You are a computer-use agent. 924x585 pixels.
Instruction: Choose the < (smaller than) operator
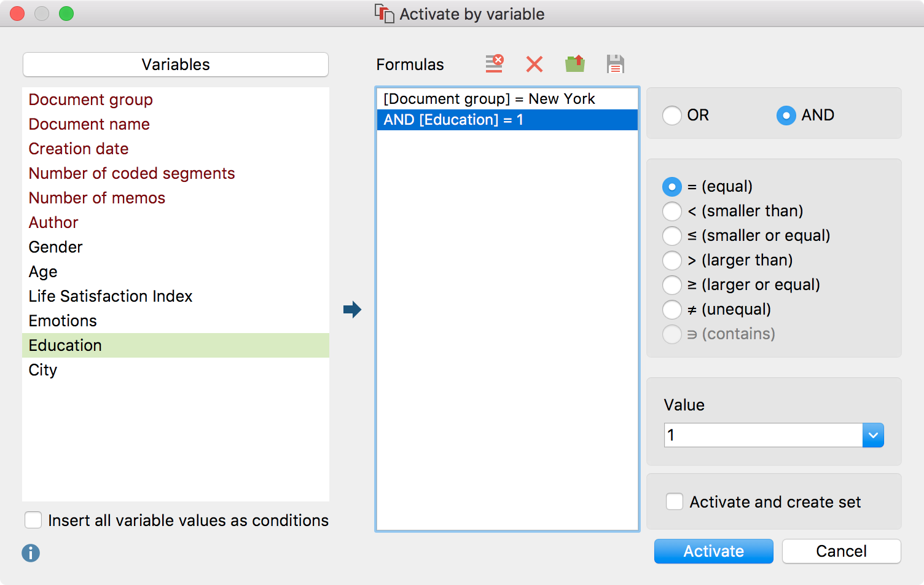(672, 211)
